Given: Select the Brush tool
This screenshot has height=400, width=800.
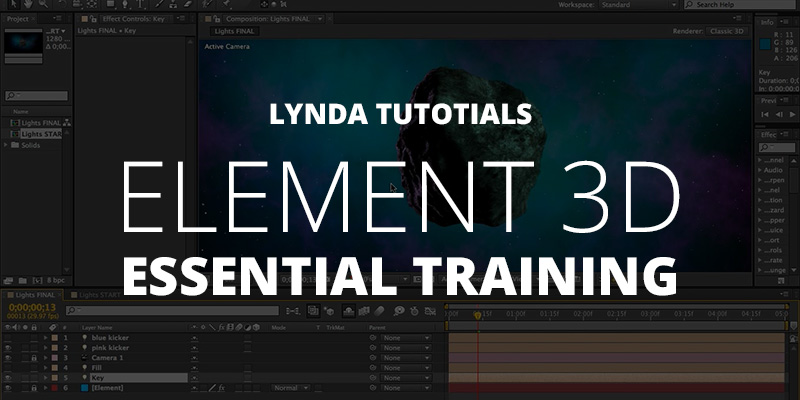Looking at the screenshot, I should click(x=160, y=4).
